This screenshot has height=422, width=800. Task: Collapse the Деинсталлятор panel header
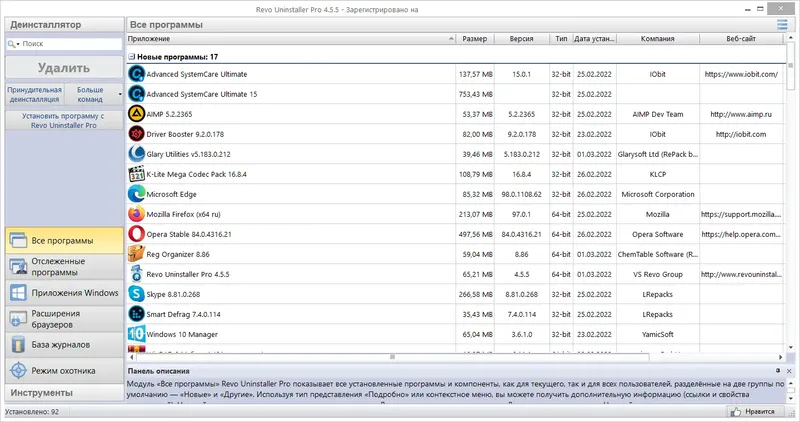(64, 24)
